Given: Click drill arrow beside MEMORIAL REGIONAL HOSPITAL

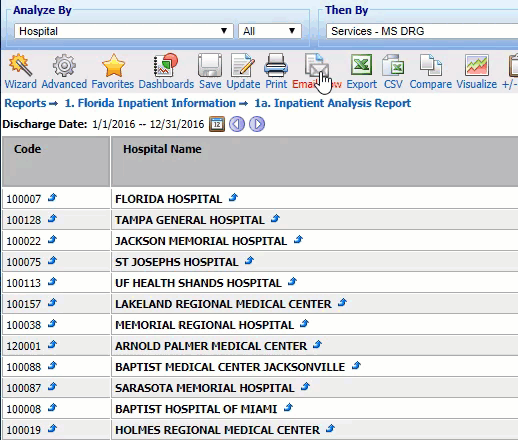Looking at the screenshot, I should (x=304, y=324).
